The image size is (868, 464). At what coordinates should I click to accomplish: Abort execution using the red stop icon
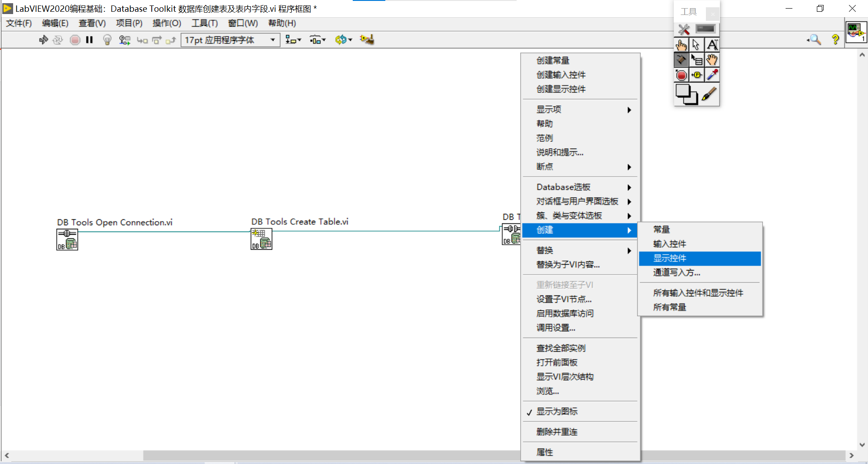(x=75, y=40)
